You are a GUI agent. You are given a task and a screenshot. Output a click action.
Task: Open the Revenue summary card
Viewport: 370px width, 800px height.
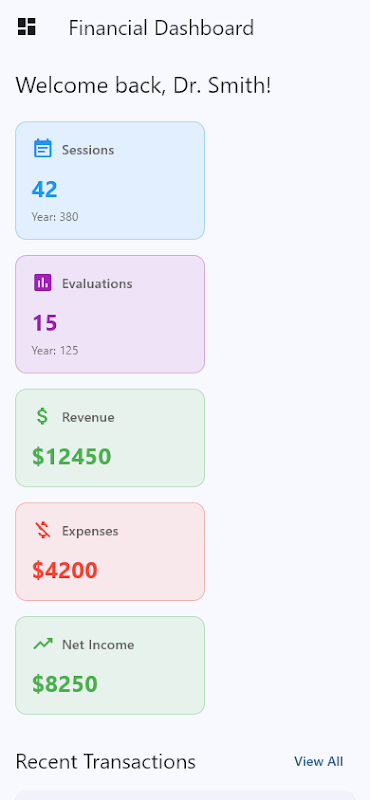click(x=110, y=438)
